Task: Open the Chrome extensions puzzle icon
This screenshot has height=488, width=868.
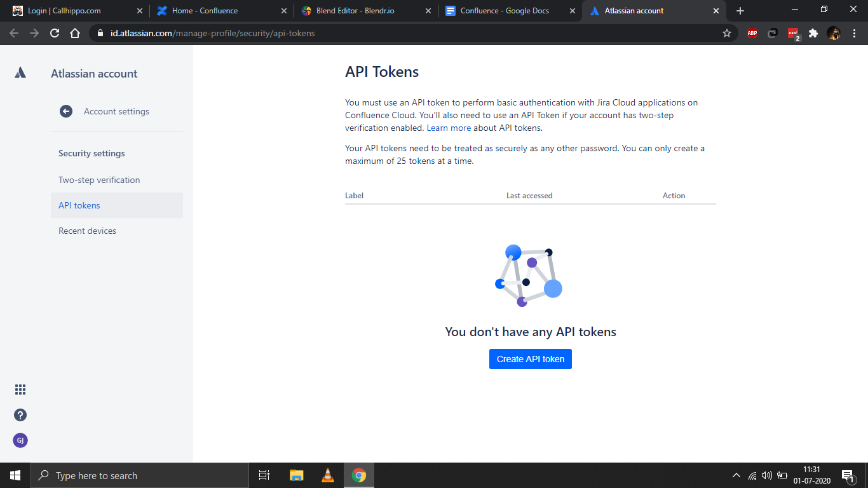Action: [813, 33]
